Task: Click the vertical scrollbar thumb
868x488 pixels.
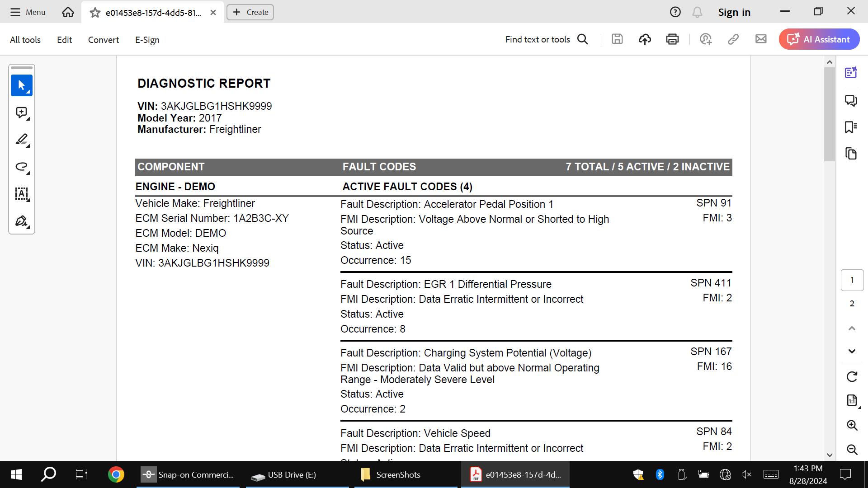Action: pos(829,113)
